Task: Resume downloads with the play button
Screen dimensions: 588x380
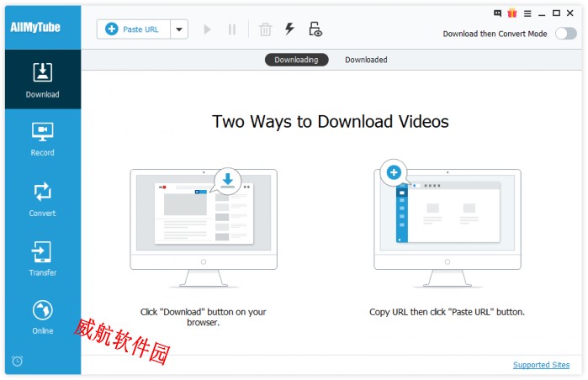Action: point(208,29)
